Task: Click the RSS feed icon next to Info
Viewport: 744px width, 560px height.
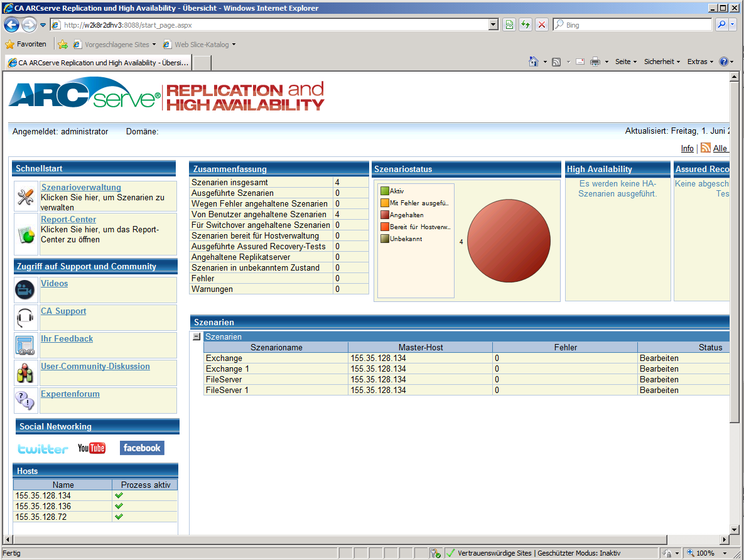Action: click(x=706, y=148)
